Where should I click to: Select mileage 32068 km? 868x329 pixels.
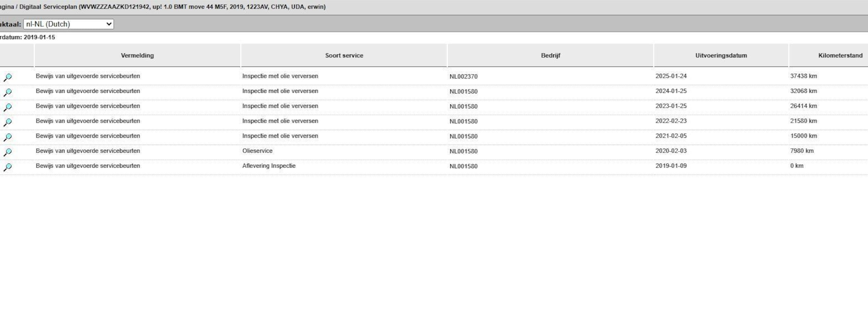(804, 91)
